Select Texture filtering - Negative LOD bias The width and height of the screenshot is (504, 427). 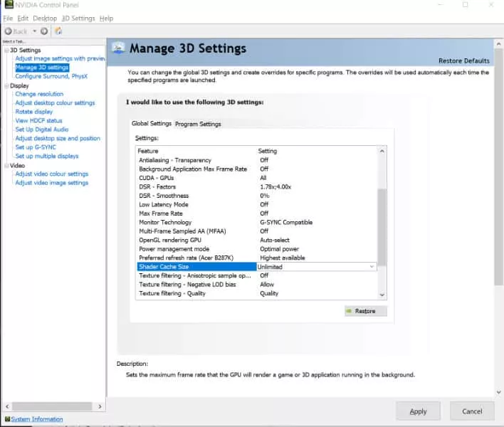coord(257,285)
